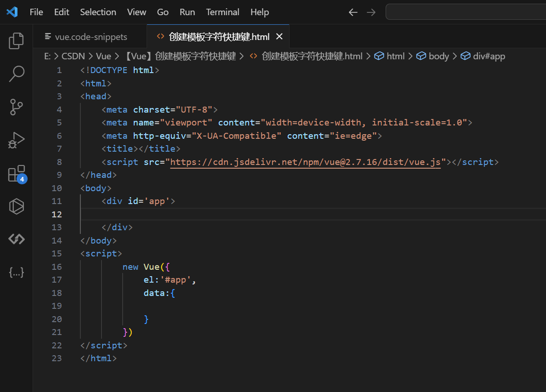
Task: Open the View menu
Action: [x=136, y=12]
